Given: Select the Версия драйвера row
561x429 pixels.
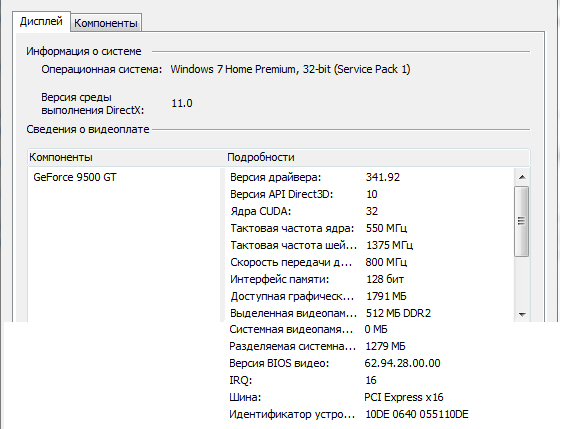Looking at the screenshot, I should point(370,177).
